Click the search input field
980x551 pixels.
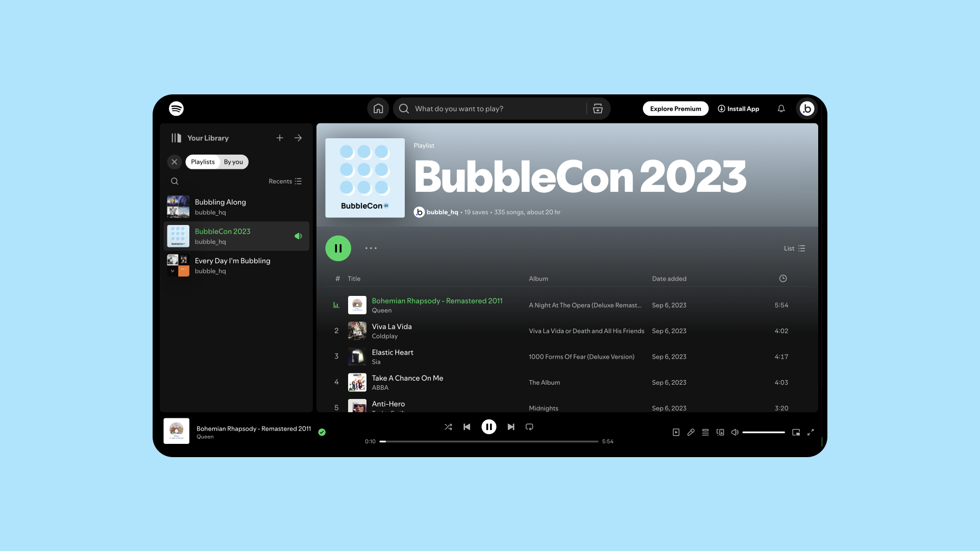[x=488, y=108]
